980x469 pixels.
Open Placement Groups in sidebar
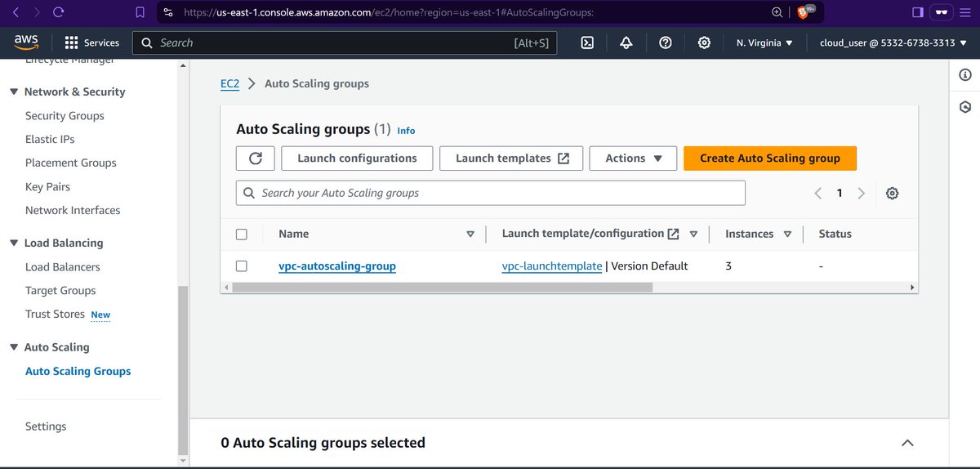pyautogui.click(x=71, y=163)
